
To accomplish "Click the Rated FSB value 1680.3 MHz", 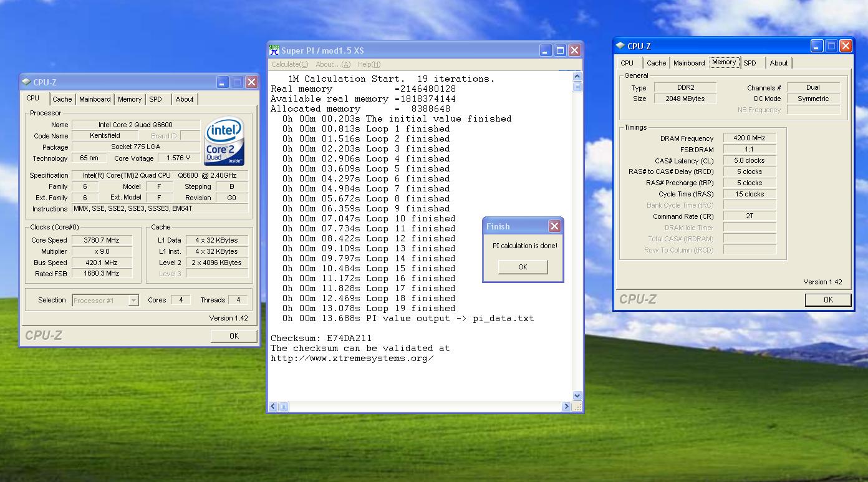I will click(101, 274).
